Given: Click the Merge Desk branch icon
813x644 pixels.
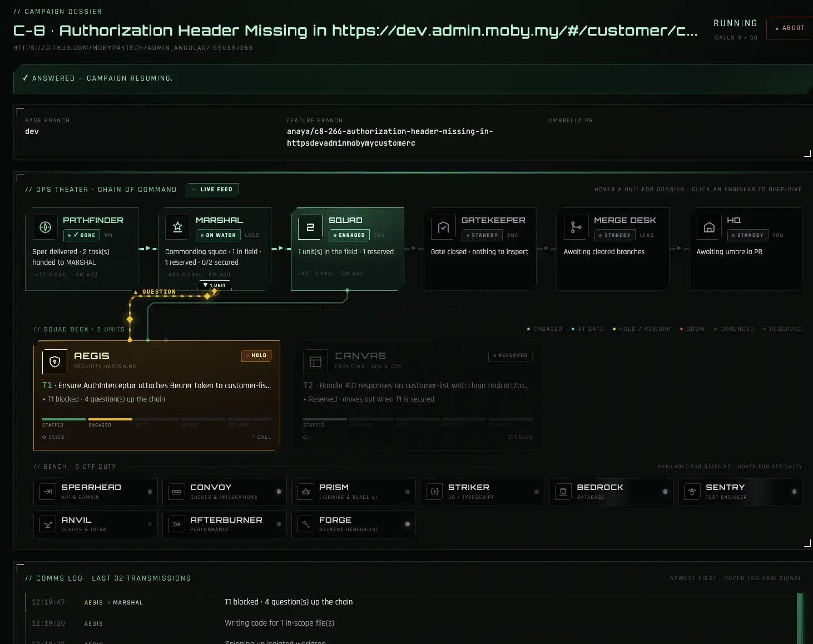Looking at the screenshot, I should coord(576,227).
